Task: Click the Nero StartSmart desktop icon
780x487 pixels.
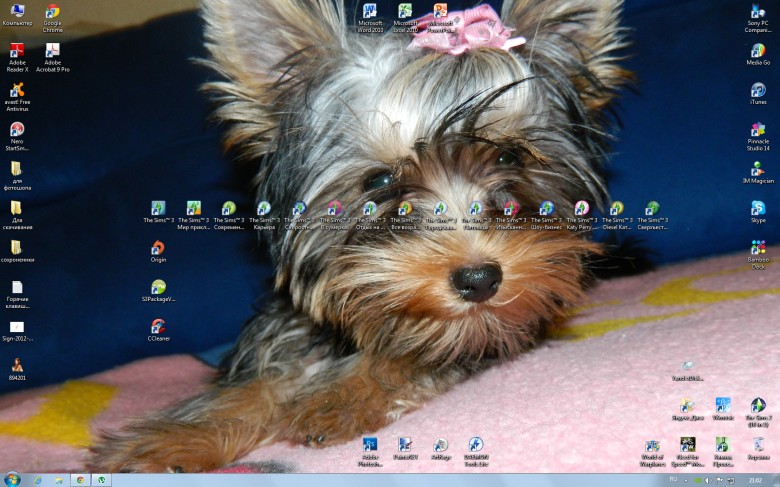Action: pyautogui.click(x=17, y=130)
